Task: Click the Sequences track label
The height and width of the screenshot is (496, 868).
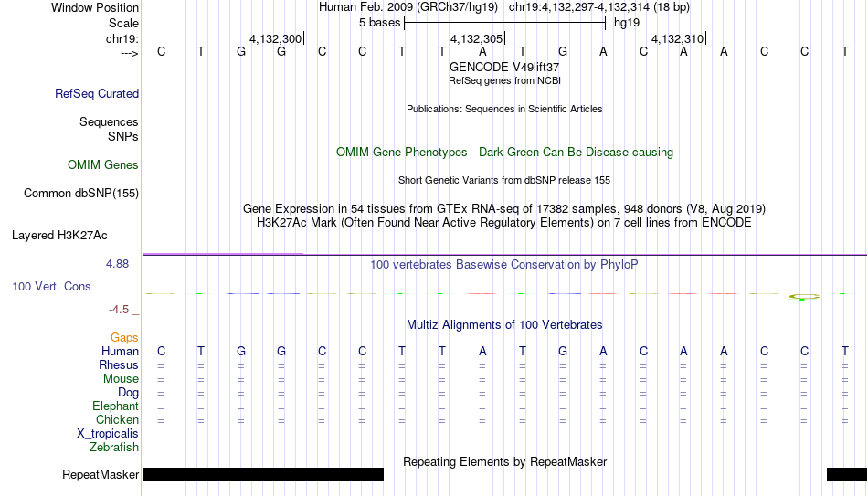Action: [x=109, y=121]
